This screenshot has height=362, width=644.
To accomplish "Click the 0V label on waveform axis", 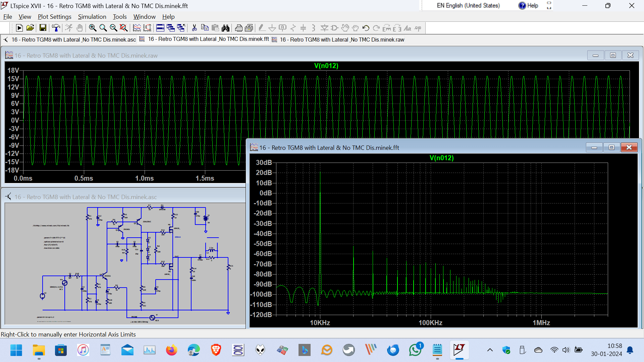I will 15,120.
